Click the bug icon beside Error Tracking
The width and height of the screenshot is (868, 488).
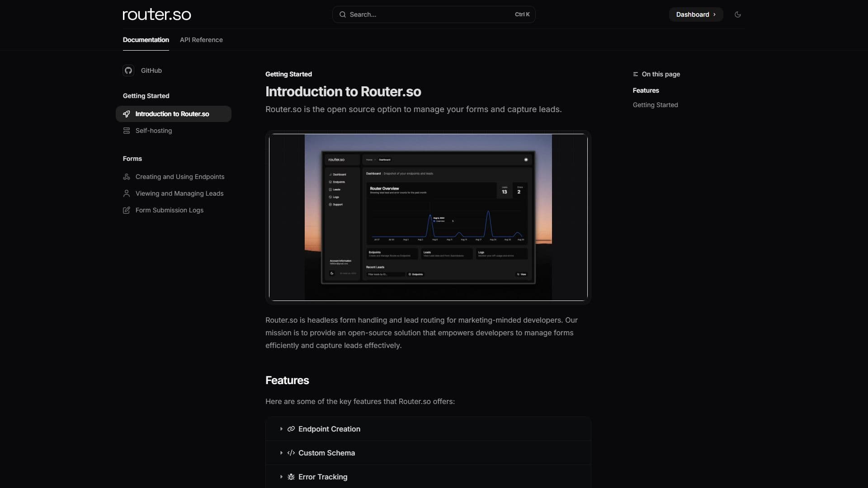291,477
